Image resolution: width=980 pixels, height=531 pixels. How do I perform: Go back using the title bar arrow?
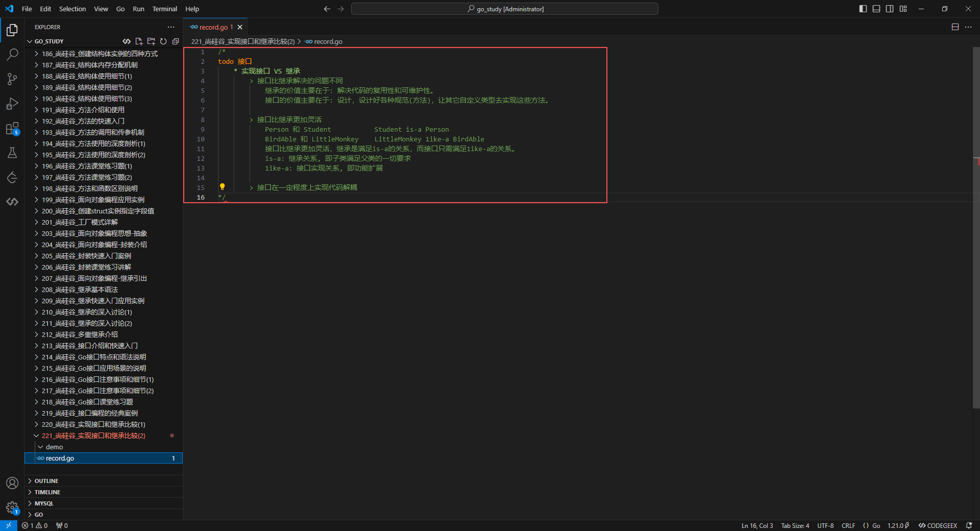coord(327,9)
